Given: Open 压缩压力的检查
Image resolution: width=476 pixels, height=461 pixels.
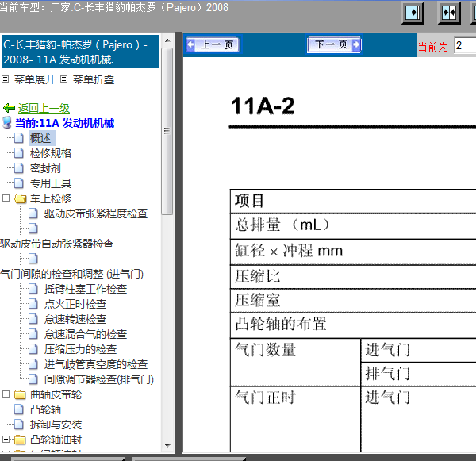Looking at the screenshot, I should (80, 349).
